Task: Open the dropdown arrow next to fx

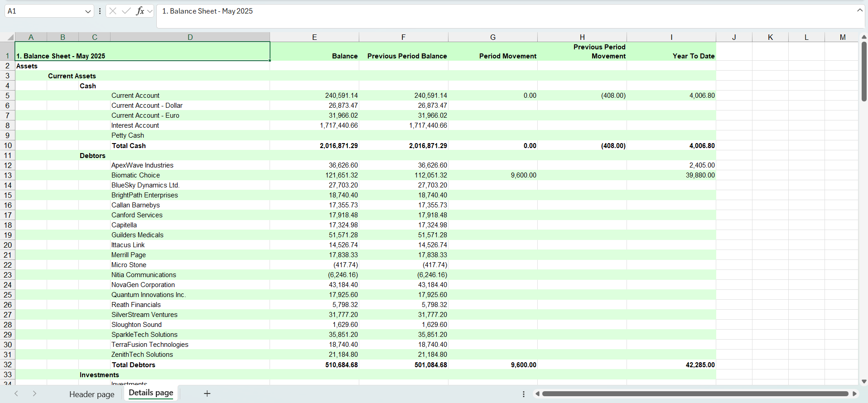Action: (x=150, y=11)
